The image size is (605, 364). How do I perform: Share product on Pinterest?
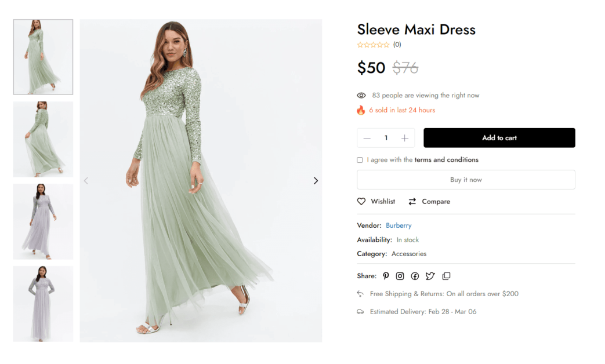point(386,276)
